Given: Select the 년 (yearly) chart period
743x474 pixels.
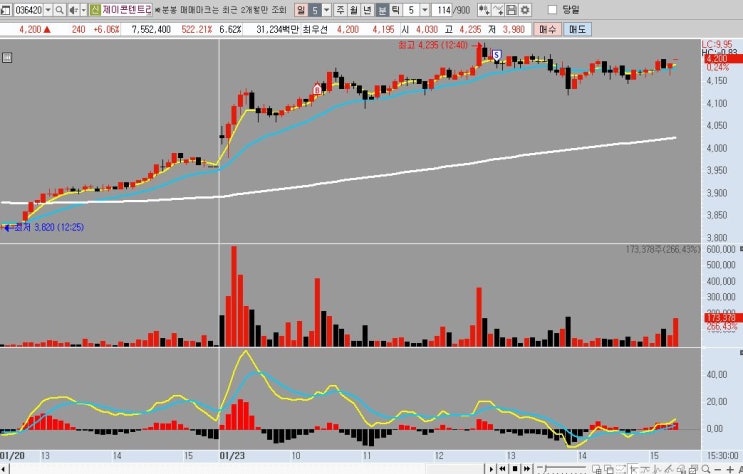Looking at the screenshot, I should point(367,10).
